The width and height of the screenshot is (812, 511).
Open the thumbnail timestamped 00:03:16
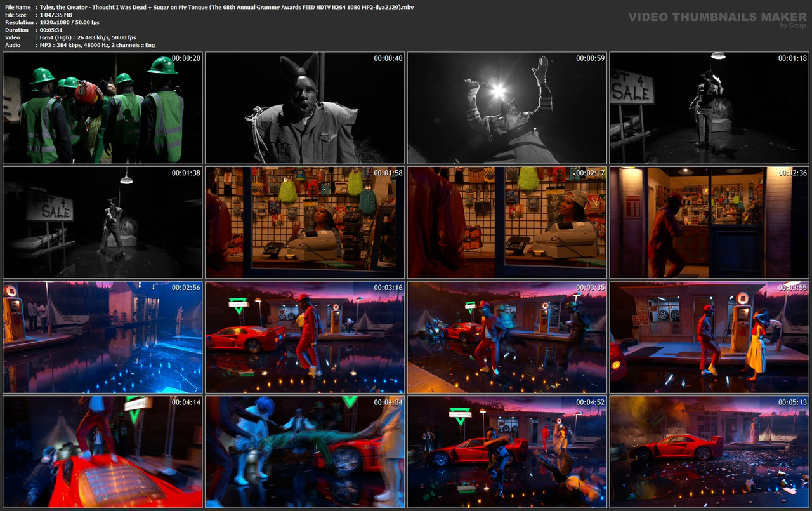click(x=305, y=337)
